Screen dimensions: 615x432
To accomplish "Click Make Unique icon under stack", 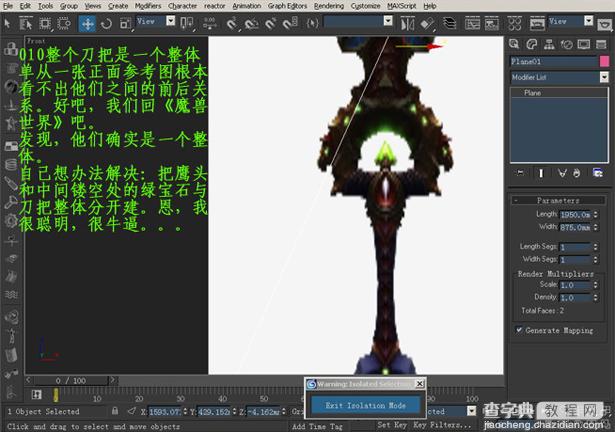I will click(x=562, y=173).
